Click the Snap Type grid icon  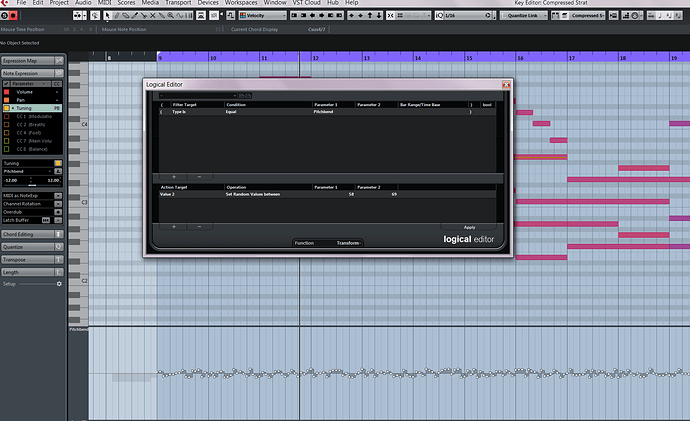click(x=400, y=15)
